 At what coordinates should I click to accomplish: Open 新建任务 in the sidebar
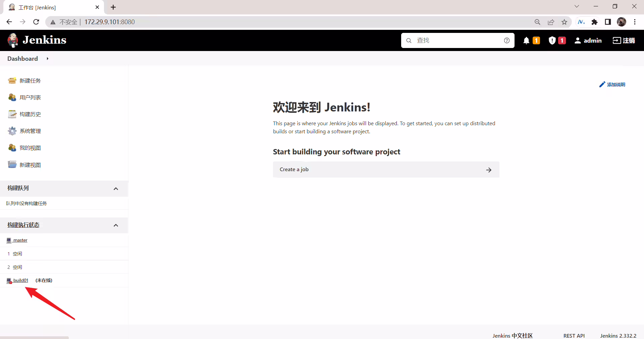(x=30, y=81)
